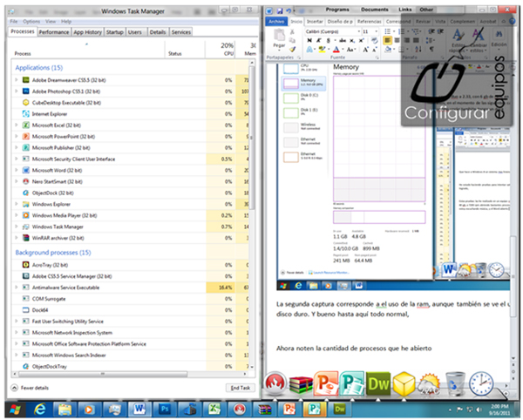This screenshot has width=523, height=420.
Task: Open PowerPoint from the ObjectDock
Action: tap(326, 383)
